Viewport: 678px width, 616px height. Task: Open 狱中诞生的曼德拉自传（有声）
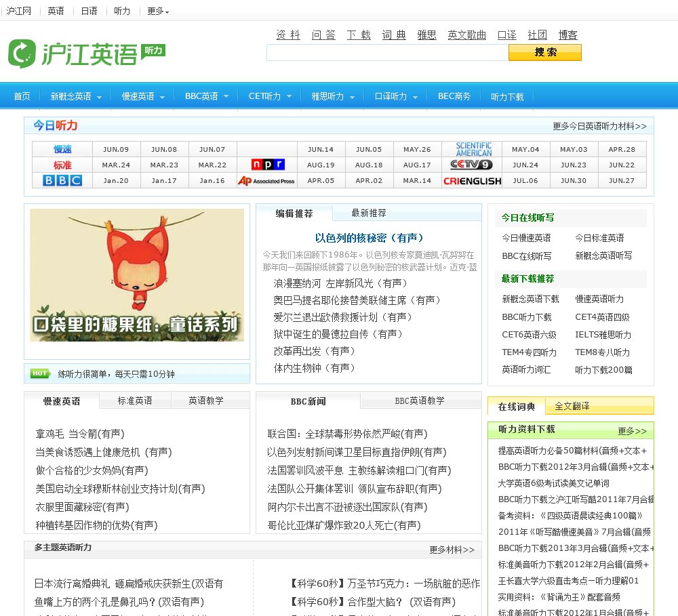[338, 334]
